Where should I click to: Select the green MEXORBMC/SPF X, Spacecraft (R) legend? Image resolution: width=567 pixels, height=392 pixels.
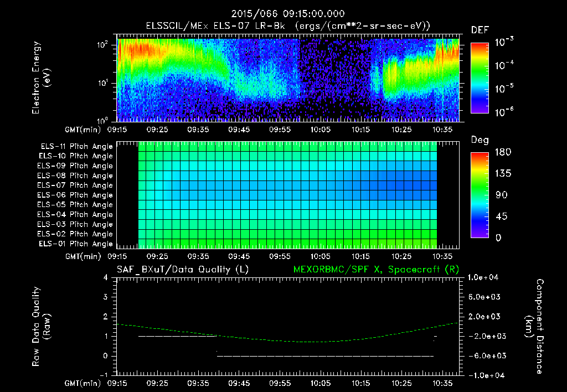376,270
